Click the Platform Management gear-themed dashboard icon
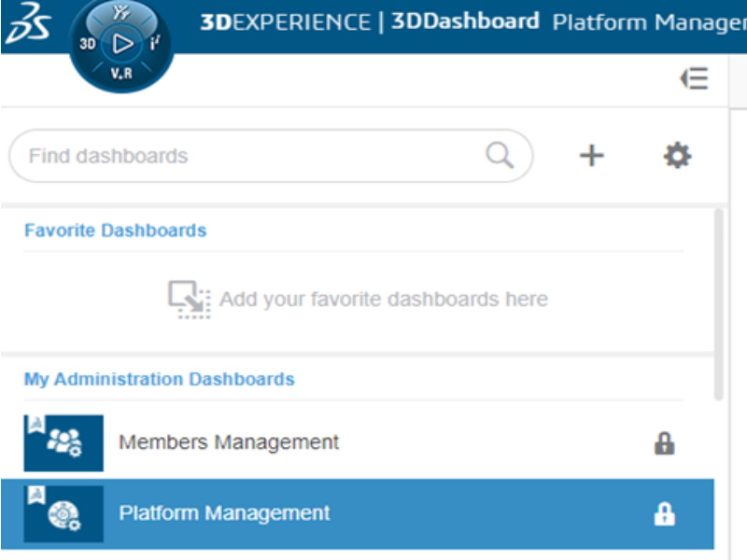Viewport: 747px width, 560px height. (x=63, y=512)
